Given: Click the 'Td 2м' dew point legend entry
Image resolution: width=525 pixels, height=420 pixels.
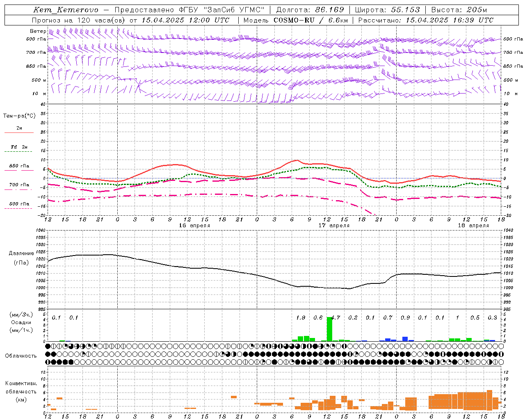Looking at the screenshot, I should [x=19, y=147].
